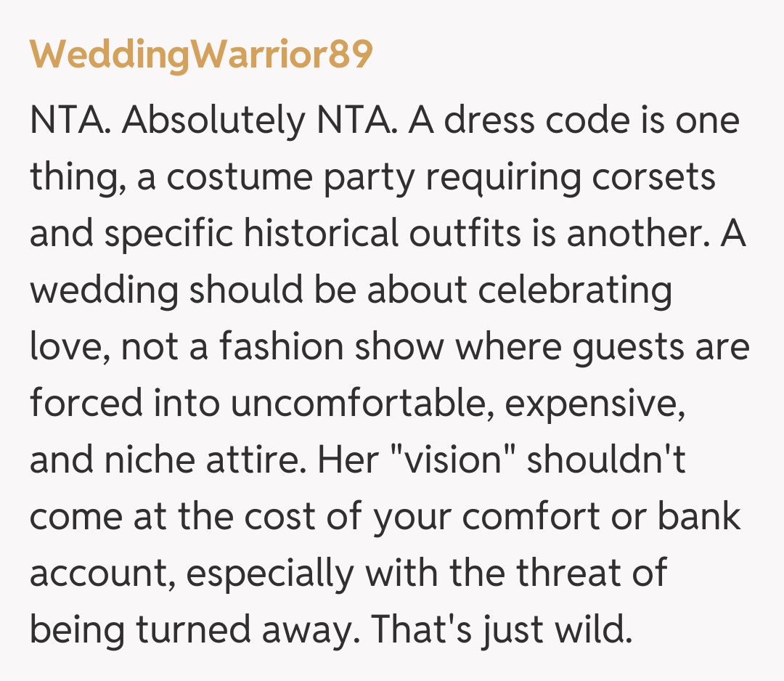Click the word "shouldn't"
Viewport: 784px width, 681px height.
(605, 461)
